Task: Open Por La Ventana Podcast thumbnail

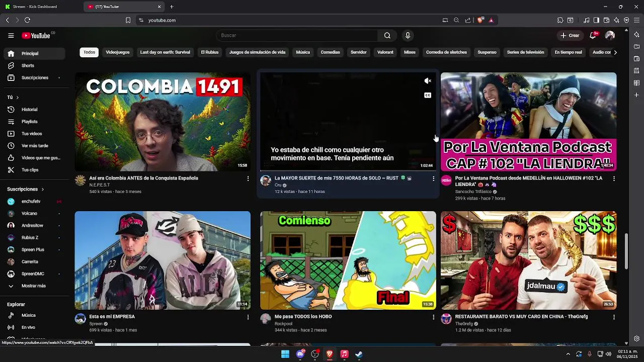Action: 528,122
